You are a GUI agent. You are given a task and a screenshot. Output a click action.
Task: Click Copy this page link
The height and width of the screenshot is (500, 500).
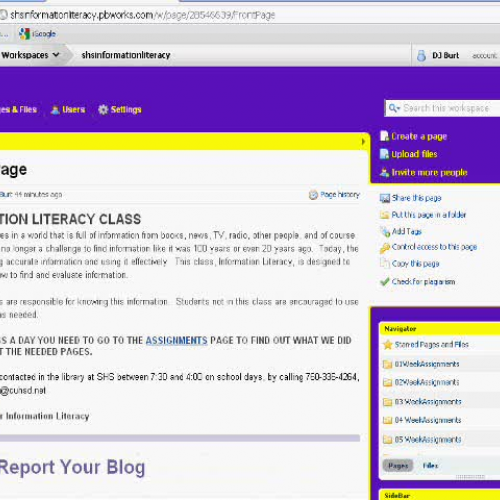pyautogui.click(x=415, y=264)
